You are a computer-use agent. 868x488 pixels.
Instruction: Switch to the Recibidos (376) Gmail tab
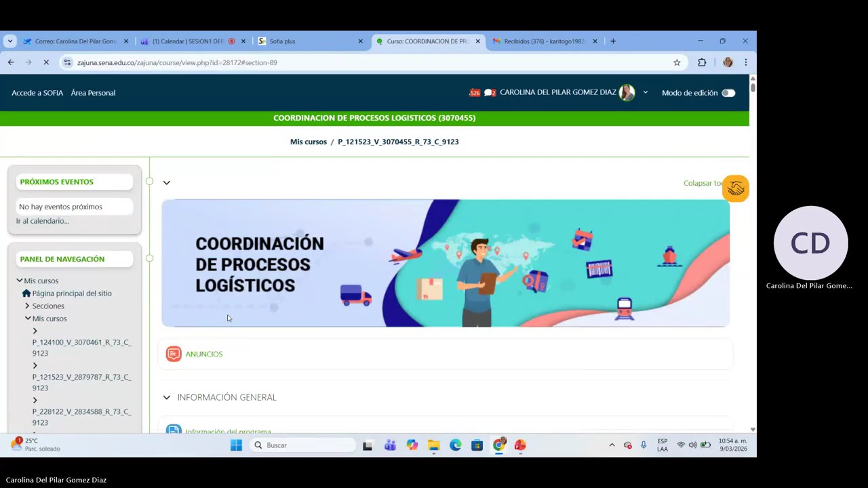545,41
